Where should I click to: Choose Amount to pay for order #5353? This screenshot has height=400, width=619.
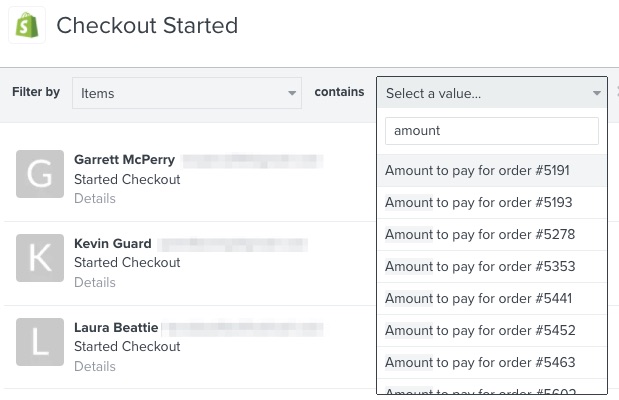click(x=477, y=267)
